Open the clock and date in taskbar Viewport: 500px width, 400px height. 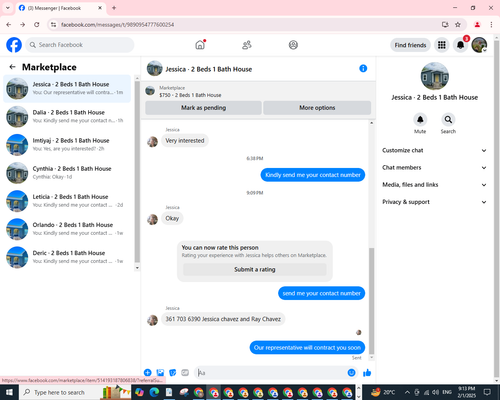(467, 392)
